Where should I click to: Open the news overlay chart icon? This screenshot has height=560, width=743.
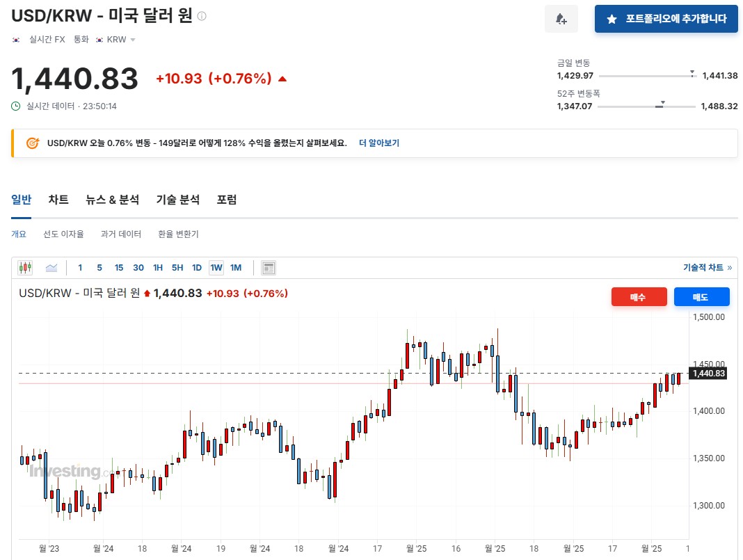point(269,268)
